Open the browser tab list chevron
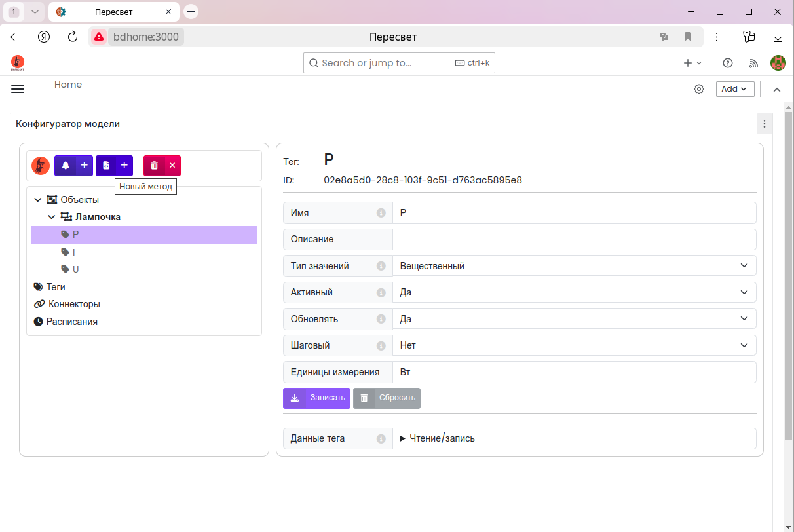 pos(35,12)
